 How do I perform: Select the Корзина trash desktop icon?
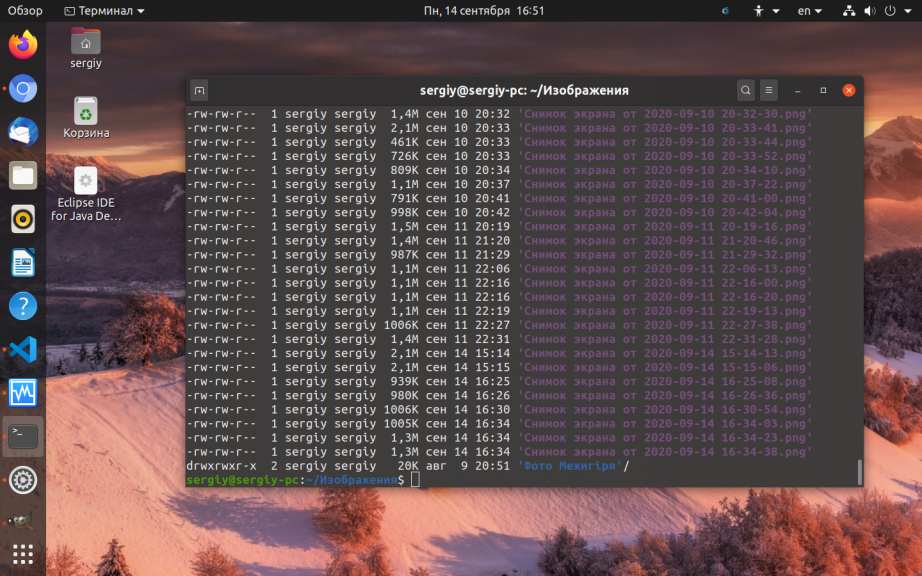tap(86, 117)
